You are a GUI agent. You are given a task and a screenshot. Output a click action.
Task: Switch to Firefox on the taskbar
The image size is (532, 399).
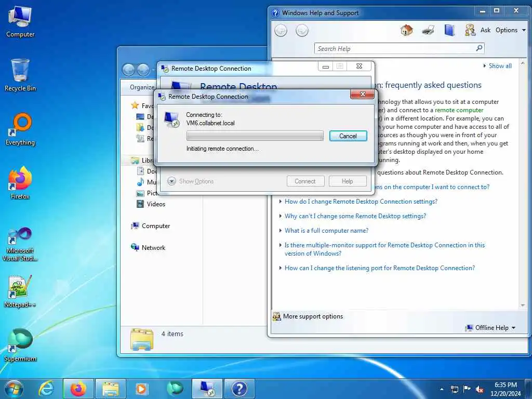(x=78, y=389)
